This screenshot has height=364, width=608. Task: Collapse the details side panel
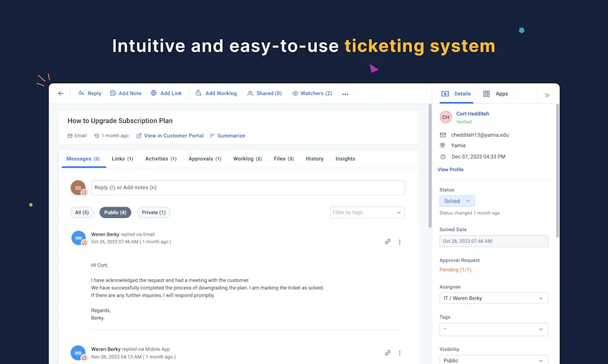[547, 94]
